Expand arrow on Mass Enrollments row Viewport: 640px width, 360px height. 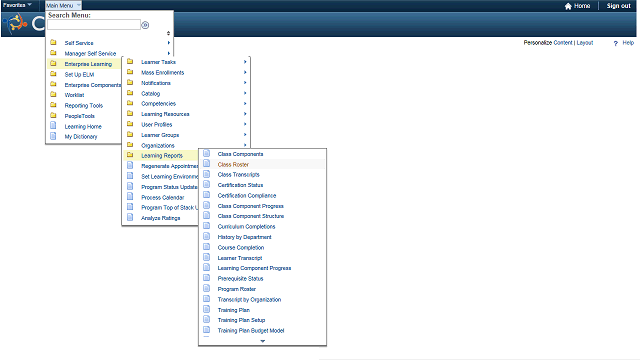245,72
